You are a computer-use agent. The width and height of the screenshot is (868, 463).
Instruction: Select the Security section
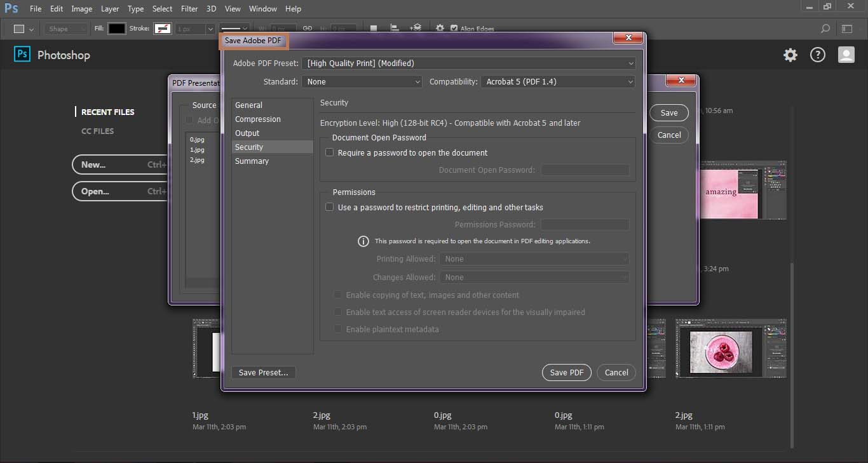(x=273, y=147)
